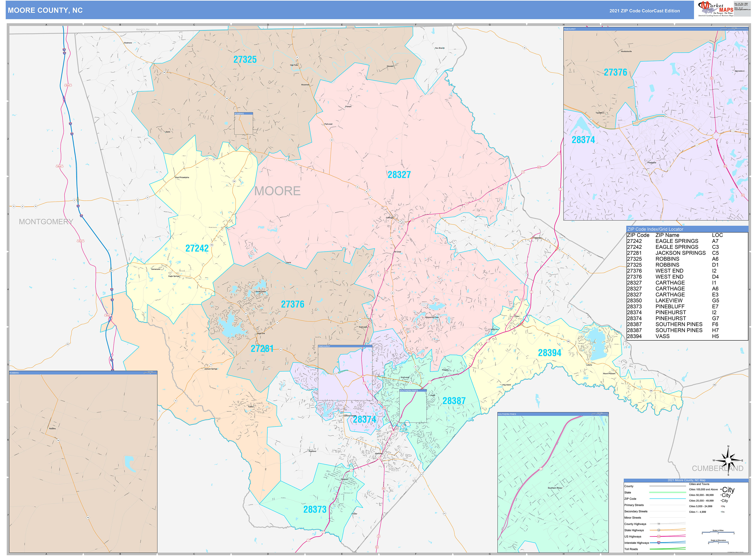
Task: Click LOC cell H7 for Southern Pines
Action: (715, 330)
